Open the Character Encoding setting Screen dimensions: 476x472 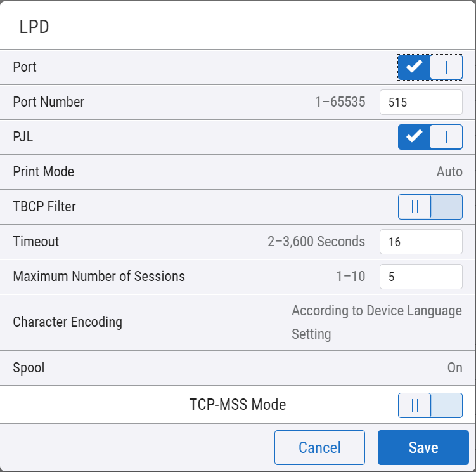tap(376, 322)
